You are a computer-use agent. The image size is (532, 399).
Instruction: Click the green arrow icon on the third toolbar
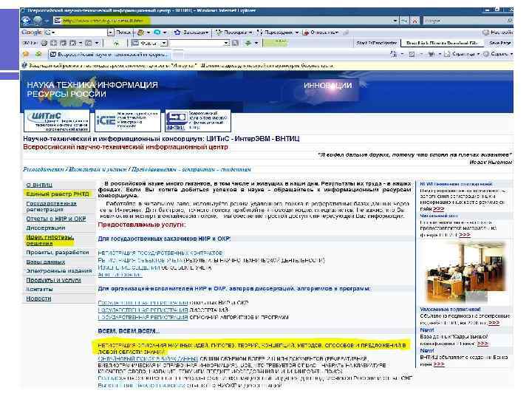click(x=248, y=43)
